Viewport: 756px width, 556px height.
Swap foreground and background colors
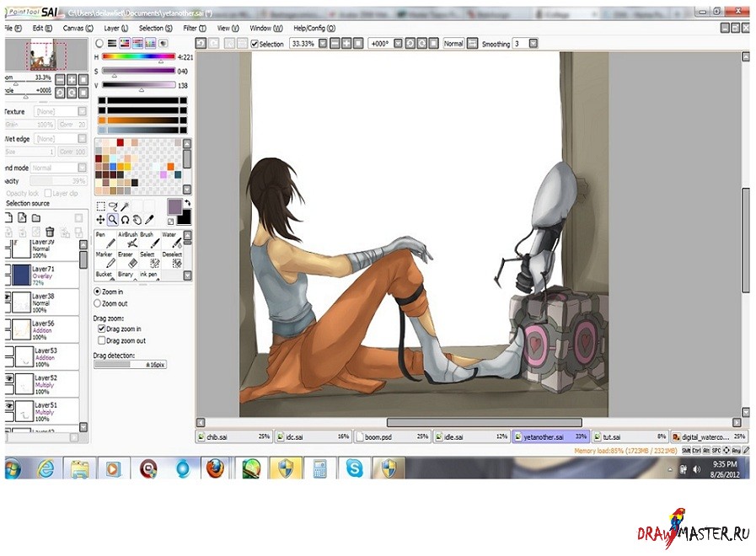point(188,203)
